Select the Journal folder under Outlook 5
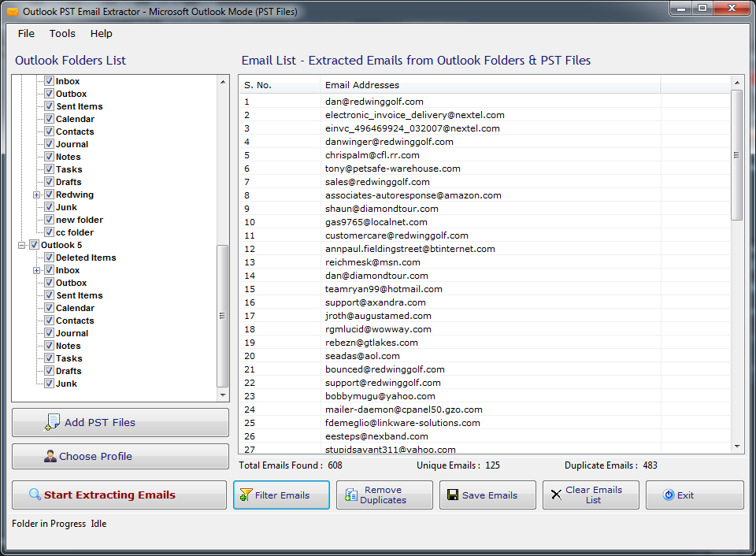Image resolution: width=756 pixels, height=556 pixels. pos(72,333)
